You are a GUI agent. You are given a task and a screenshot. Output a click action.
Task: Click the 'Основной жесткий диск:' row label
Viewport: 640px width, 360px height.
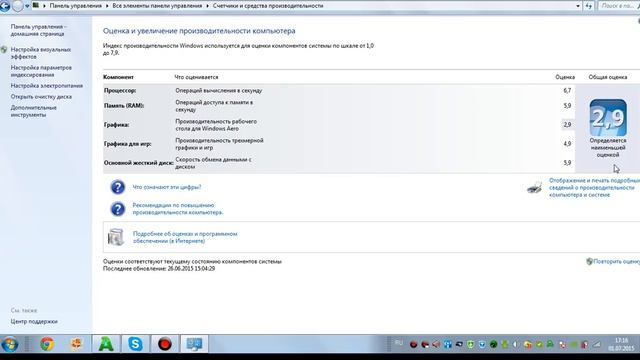[138, 163]
